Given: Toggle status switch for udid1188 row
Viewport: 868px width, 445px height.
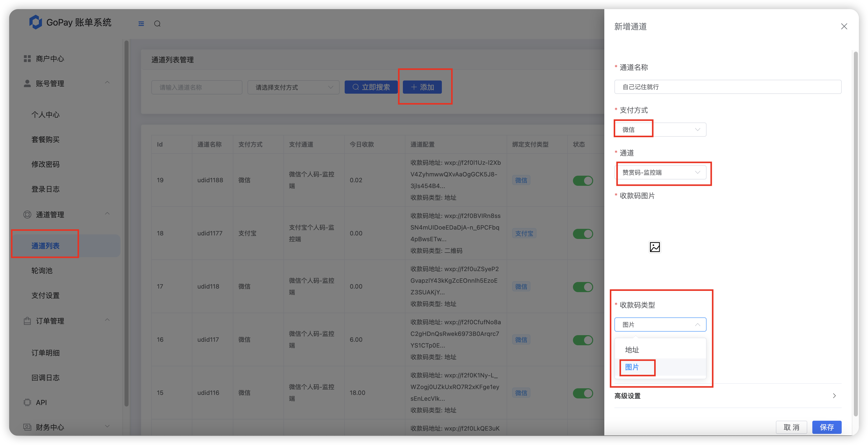Looking at the screenshot, I should [x=583, y=180].
